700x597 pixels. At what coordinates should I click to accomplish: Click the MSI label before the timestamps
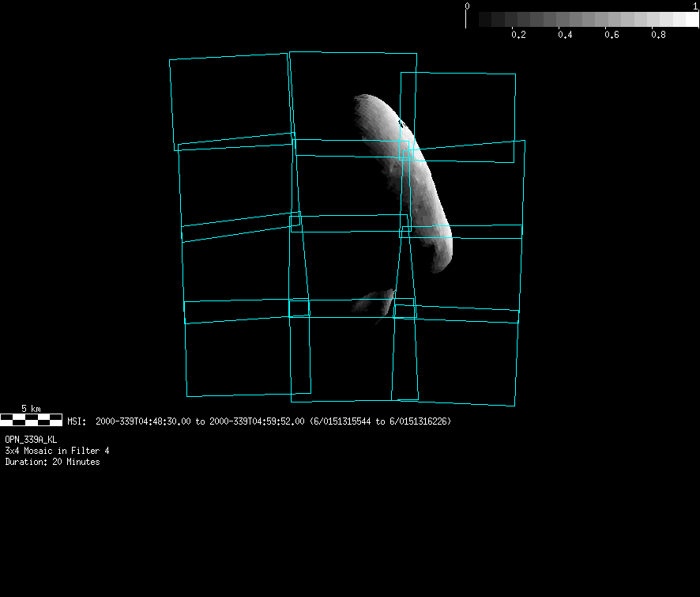[x=77, y=421]
